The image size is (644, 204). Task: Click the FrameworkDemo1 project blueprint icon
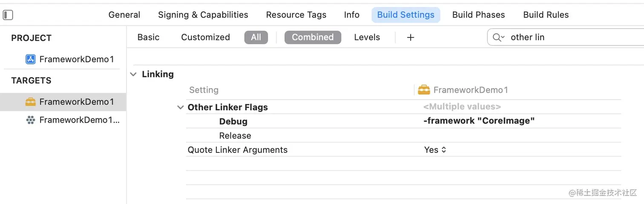[30, 59]
